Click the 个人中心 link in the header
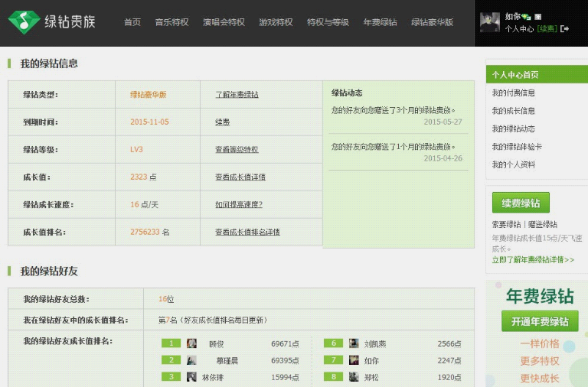The width and height of the screenshot is (588, 387). click(x=519, y=29)
